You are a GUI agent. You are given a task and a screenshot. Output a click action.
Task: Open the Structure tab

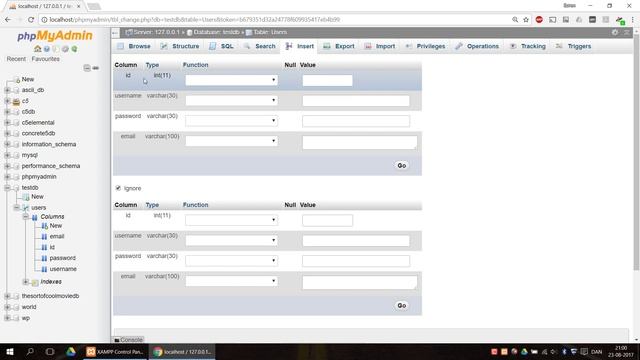[180, 47]
